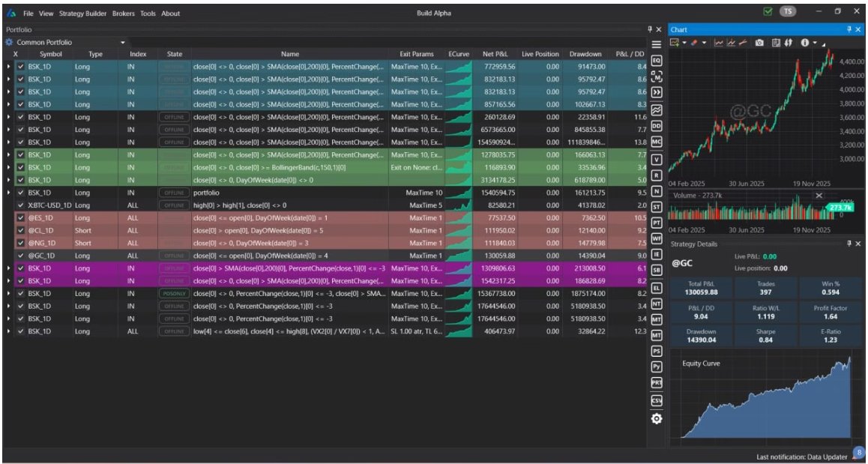Expand row with Net P&L 15367738.00
868x464 pixels.
pos(7,293)
